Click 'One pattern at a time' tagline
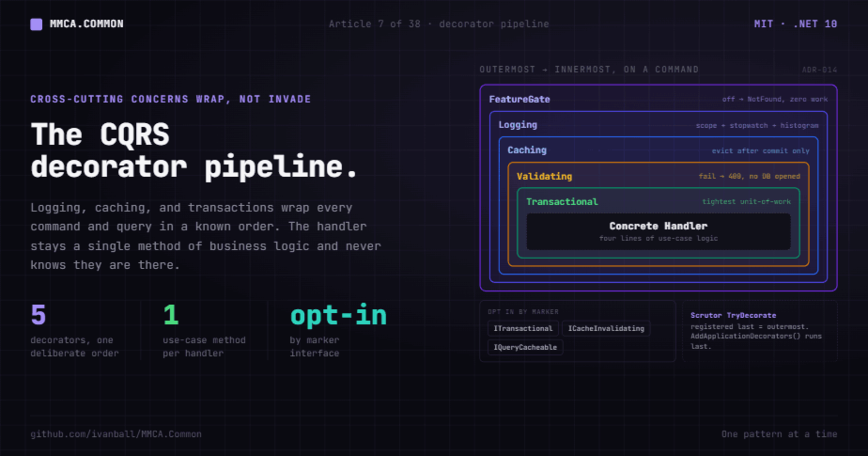 [x=779, y=434]
